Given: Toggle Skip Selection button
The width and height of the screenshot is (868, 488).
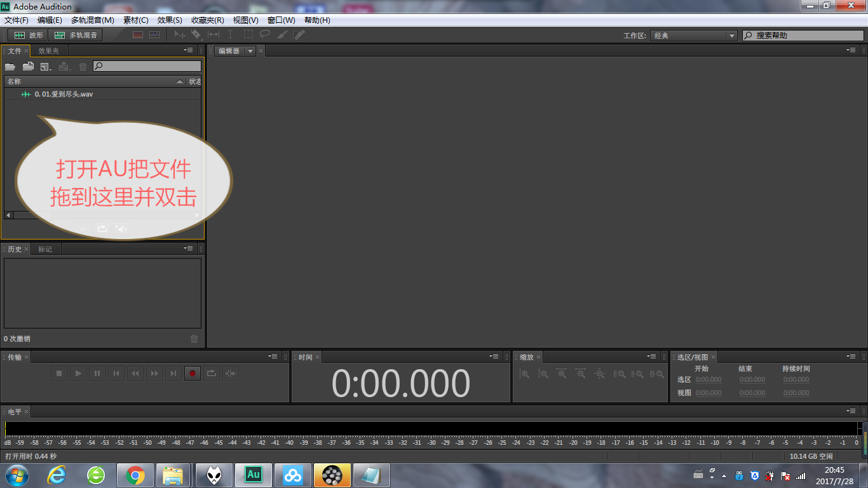Looking at the screenshot, I should 231,374.
